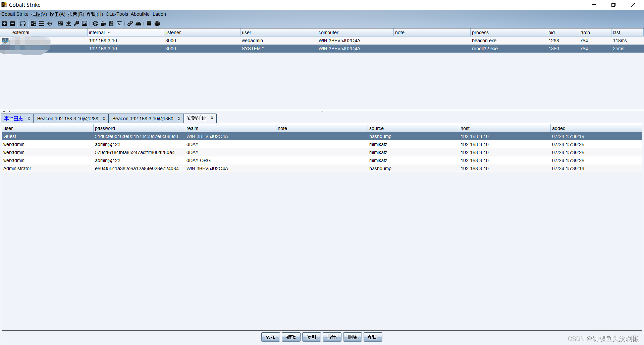Open the manage web server cloud icon
The image size is (644, 345).
pyautogui.click(x=138, y=23)
